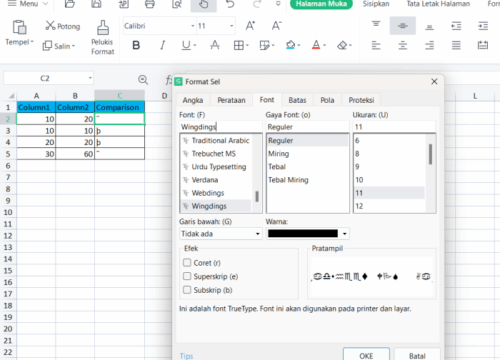Decrease font size with A- icon

276,26
